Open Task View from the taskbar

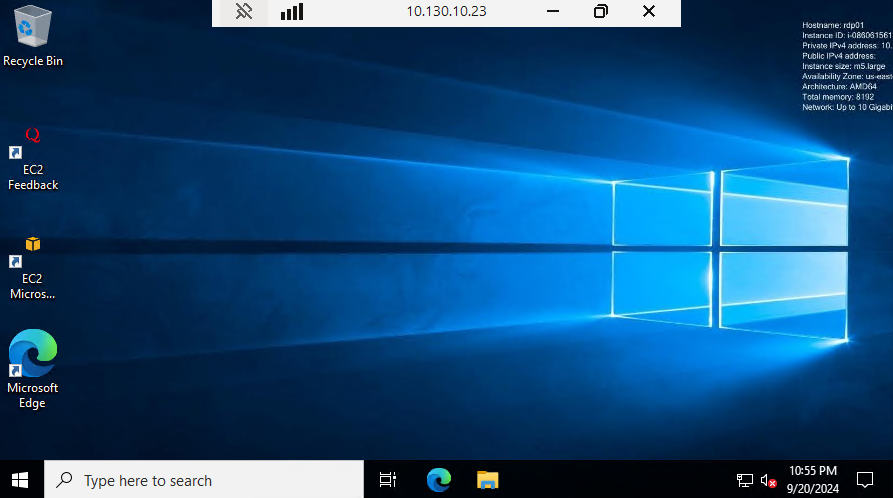click(x=388, y=480)
